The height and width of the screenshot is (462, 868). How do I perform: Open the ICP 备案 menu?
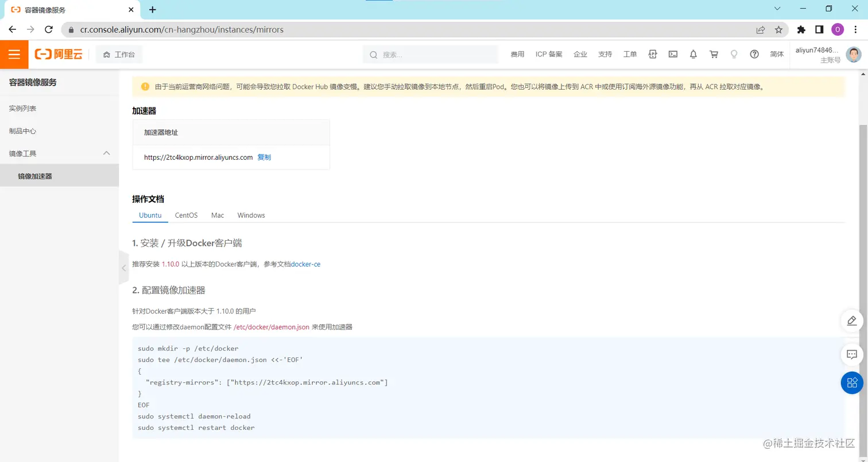549,55
